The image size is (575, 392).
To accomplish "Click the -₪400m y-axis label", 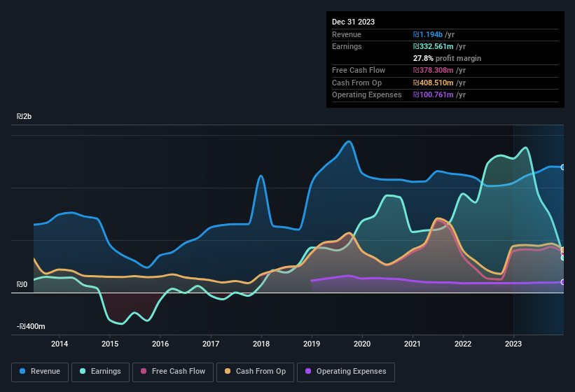I will [31, 326].
